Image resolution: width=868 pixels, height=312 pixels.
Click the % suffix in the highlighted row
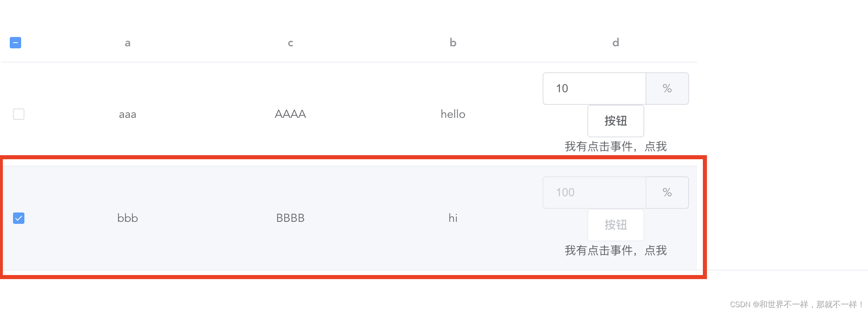pos(667,192)
